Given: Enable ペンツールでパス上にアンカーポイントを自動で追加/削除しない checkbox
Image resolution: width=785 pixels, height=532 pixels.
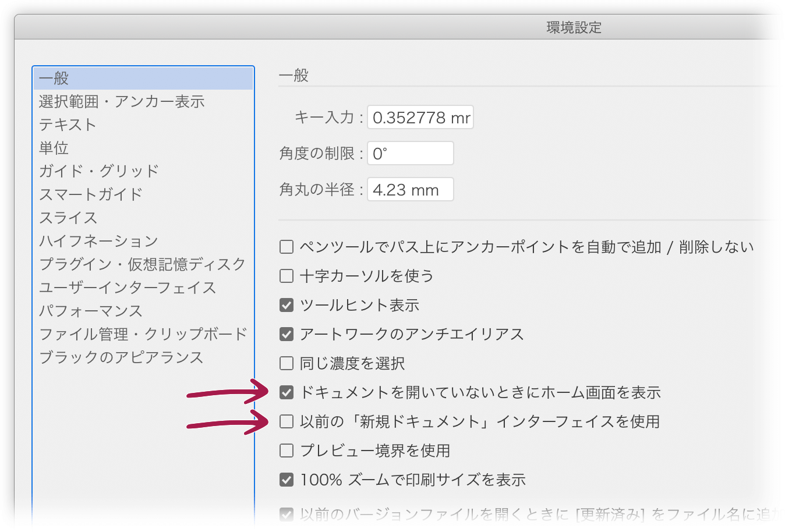Looking at the screenshot, I should 287,247.
